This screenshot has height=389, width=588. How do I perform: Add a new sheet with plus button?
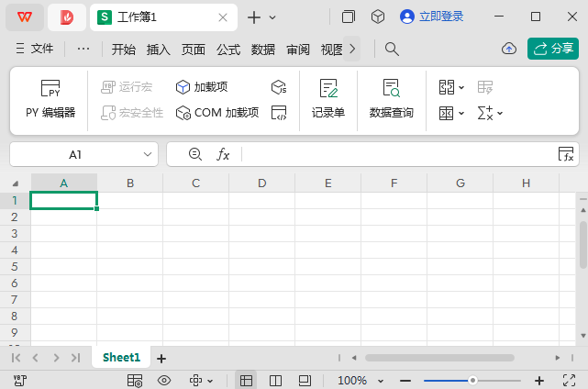click(161, 358)
